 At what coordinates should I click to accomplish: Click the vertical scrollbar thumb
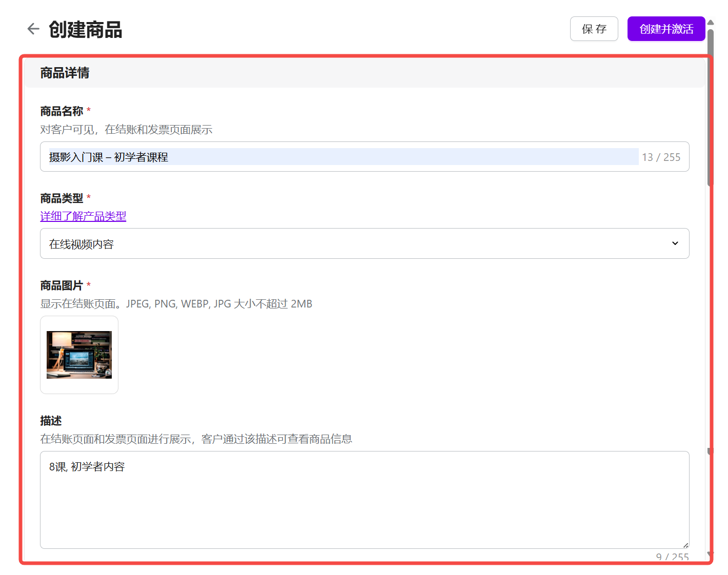pos(711,108)
